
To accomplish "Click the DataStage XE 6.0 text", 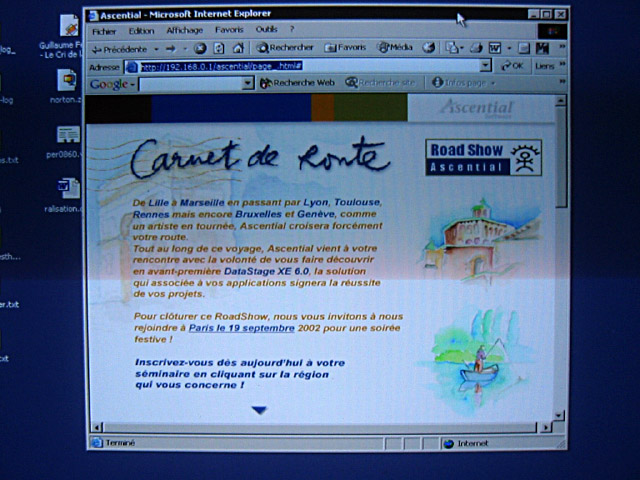I will click(x=266, y=271).
